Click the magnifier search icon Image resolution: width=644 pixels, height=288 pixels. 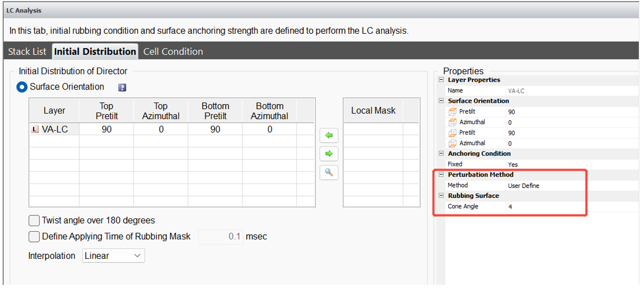(x=329, y=173)
